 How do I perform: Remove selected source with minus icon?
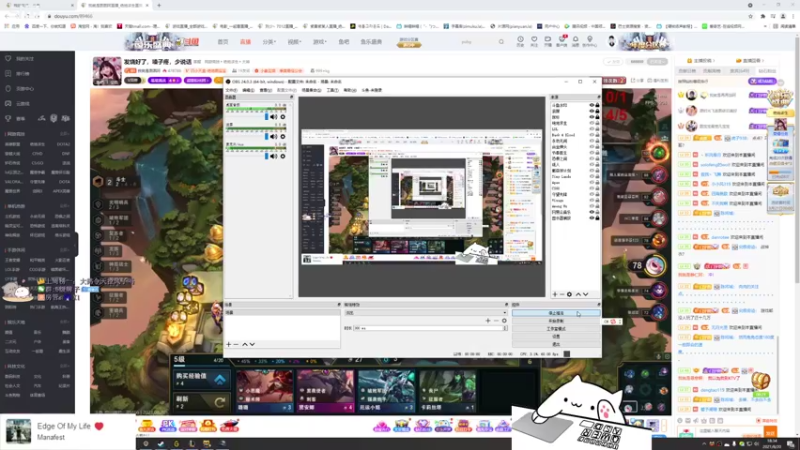tap(562, 294)
